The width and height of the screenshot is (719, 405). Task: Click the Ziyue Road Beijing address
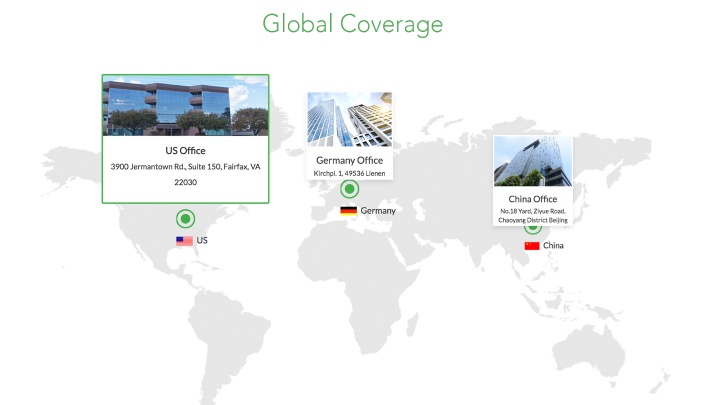pos(533,216)
